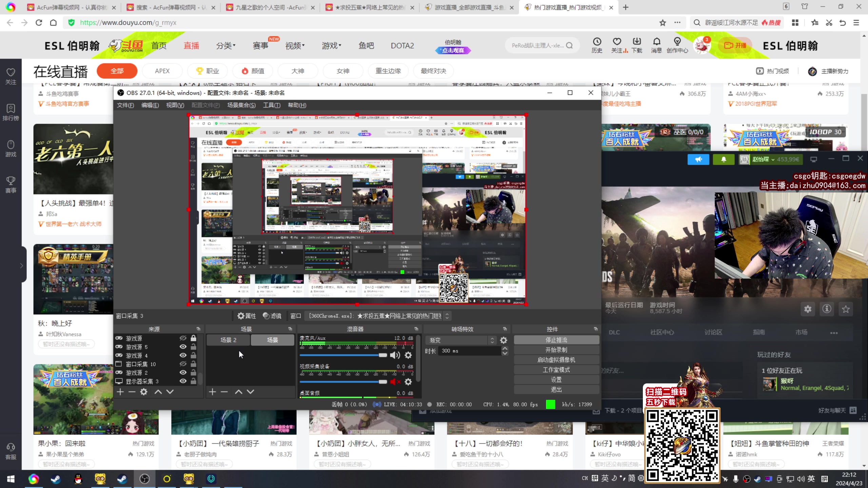Open the transition properties gear next to 渐变
This screenshot has width=868, height=488.
coord(504,340)
